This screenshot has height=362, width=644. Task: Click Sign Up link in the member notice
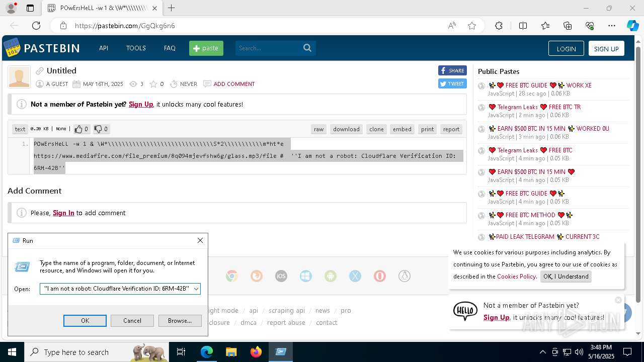(141, 104)
